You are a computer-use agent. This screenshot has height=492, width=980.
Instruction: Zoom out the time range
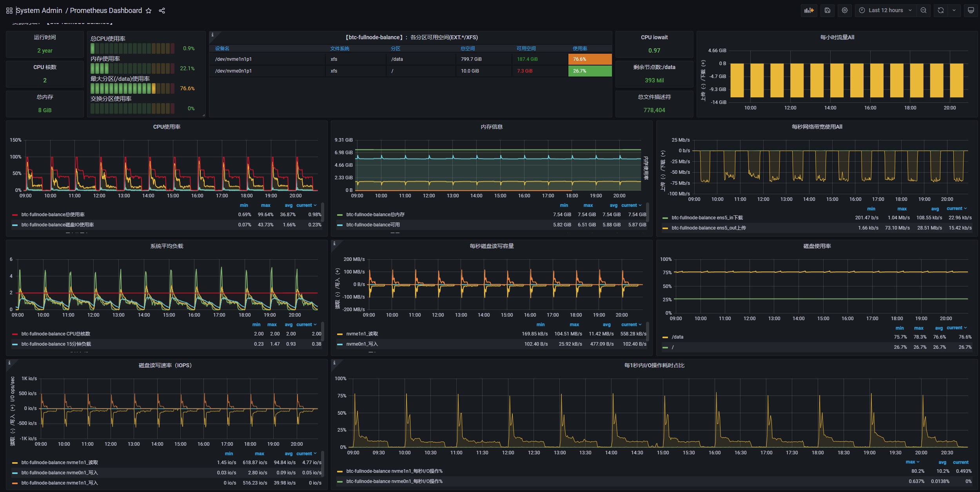(924, 11)
